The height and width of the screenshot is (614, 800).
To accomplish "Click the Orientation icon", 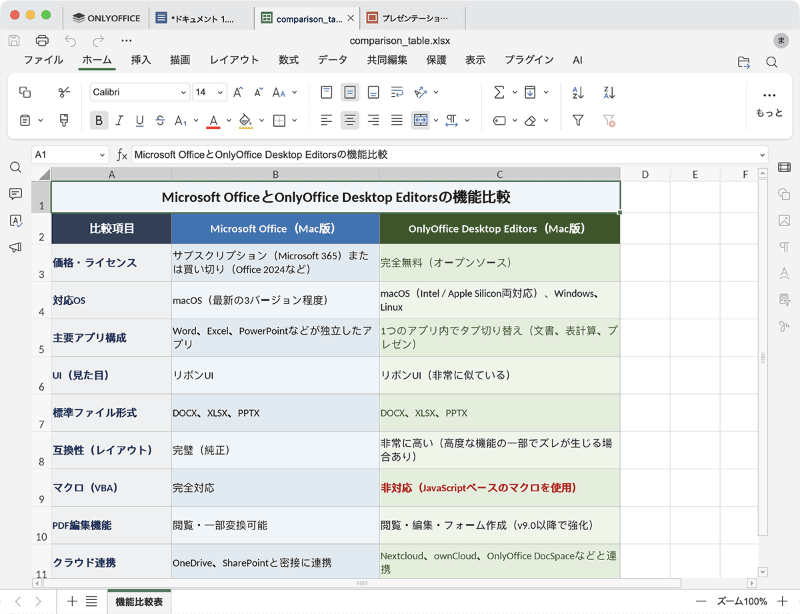I will pyautogui.click(x=420, y=92).
